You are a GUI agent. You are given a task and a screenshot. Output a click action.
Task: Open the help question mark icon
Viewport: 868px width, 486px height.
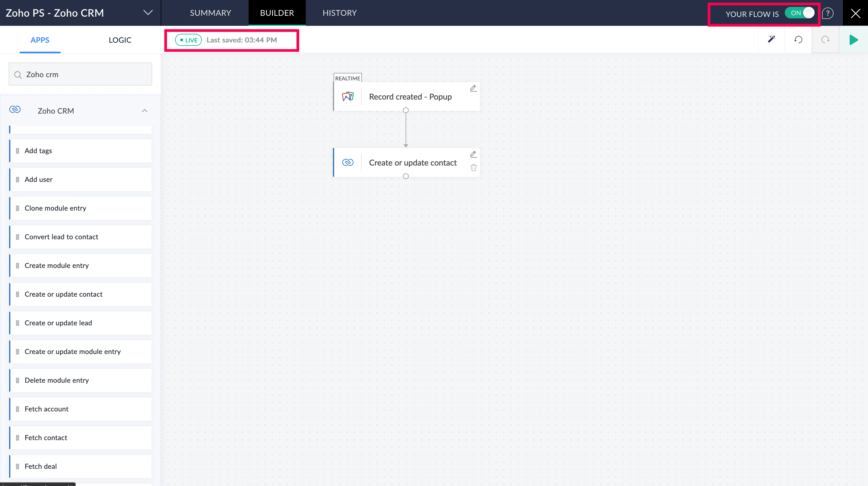click(x=828, y=13)
